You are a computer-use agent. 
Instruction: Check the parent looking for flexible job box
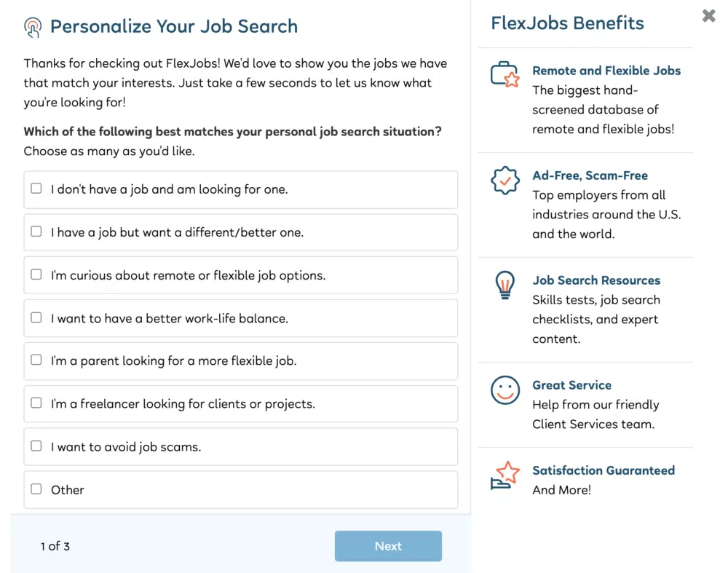(x=36, y=360)
